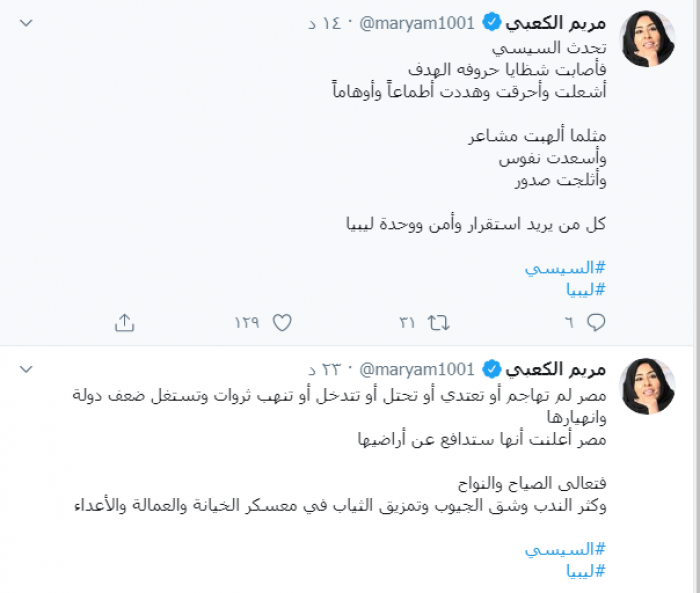Retweet the tweet showing 31 retweets
Viewport: 700px width, 593px height.
point(438,322)
